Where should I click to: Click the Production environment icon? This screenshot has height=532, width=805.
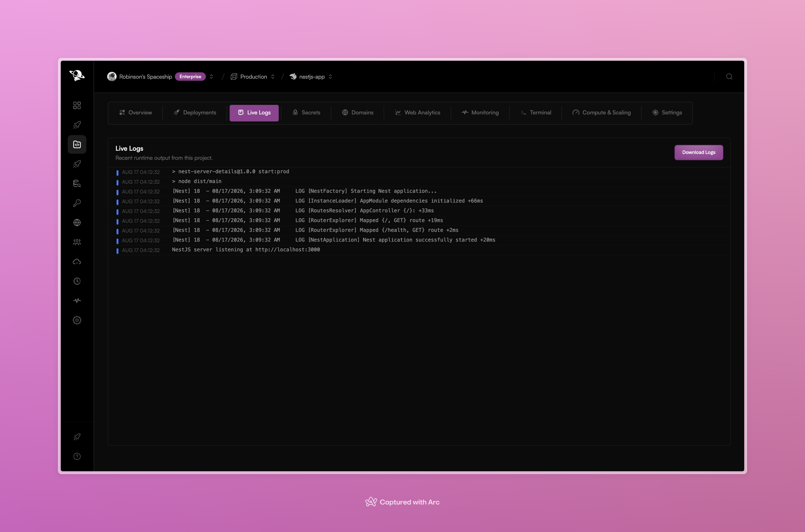tap(234, 77)
